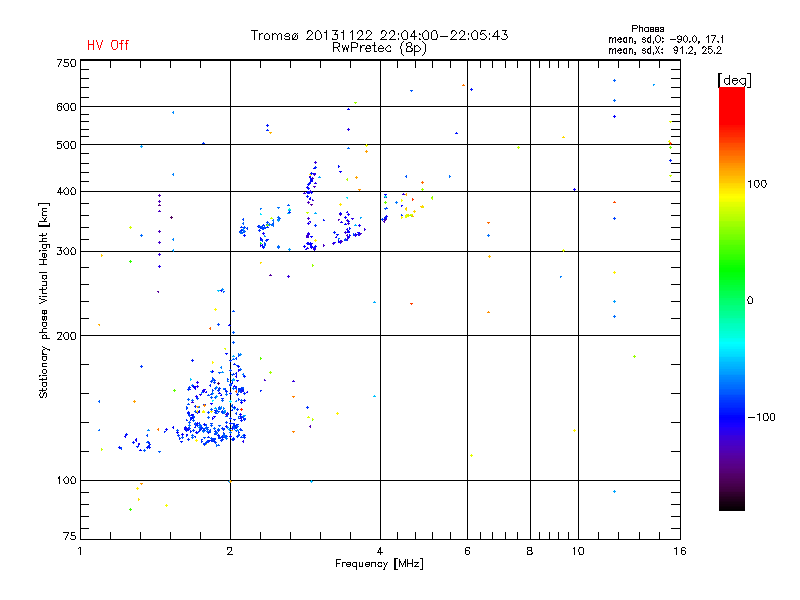Click the 'RwPretec (8p)' subtitle
The height and width of the screenshot is (600, 800).
[x=379, y=48]
